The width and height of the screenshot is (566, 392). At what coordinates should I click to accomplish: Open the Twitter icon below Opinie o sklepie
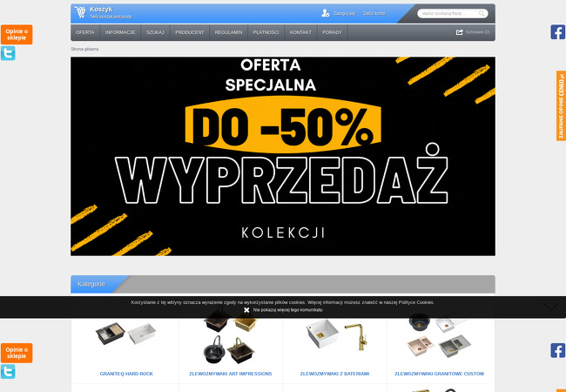[8, 53]
